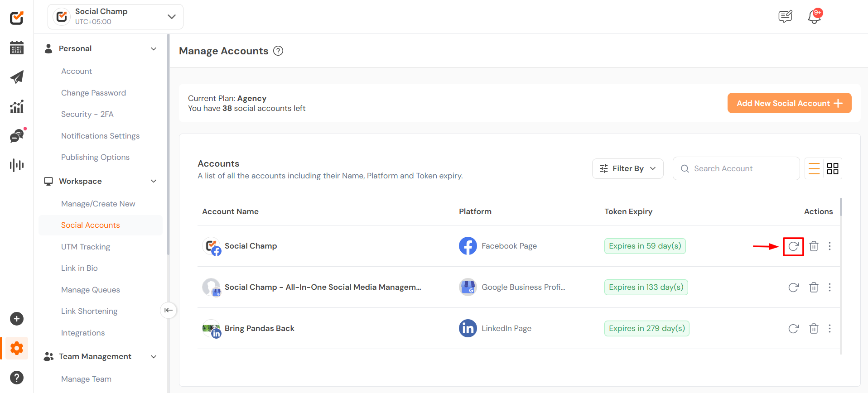Image resolution: width=868 pixels, height=393 pixels.
Task: Open the calendar icon in left rail
Action: point(17,48)
